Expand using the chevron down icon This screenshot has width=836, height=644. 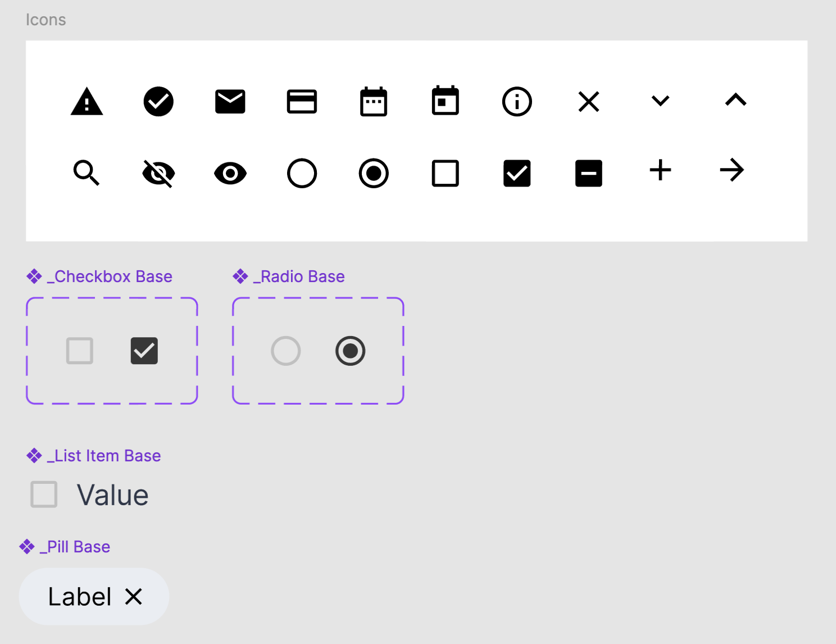pyautogui.click(x=660, y=102)
